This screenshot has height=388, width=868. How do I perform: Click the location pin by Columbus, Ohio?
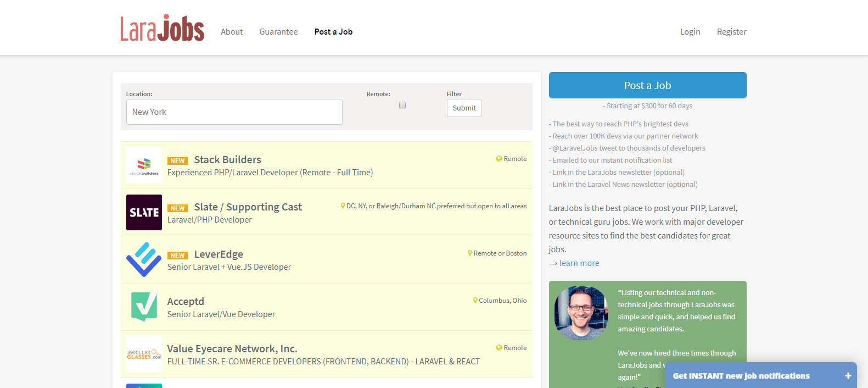pos(475,301)
